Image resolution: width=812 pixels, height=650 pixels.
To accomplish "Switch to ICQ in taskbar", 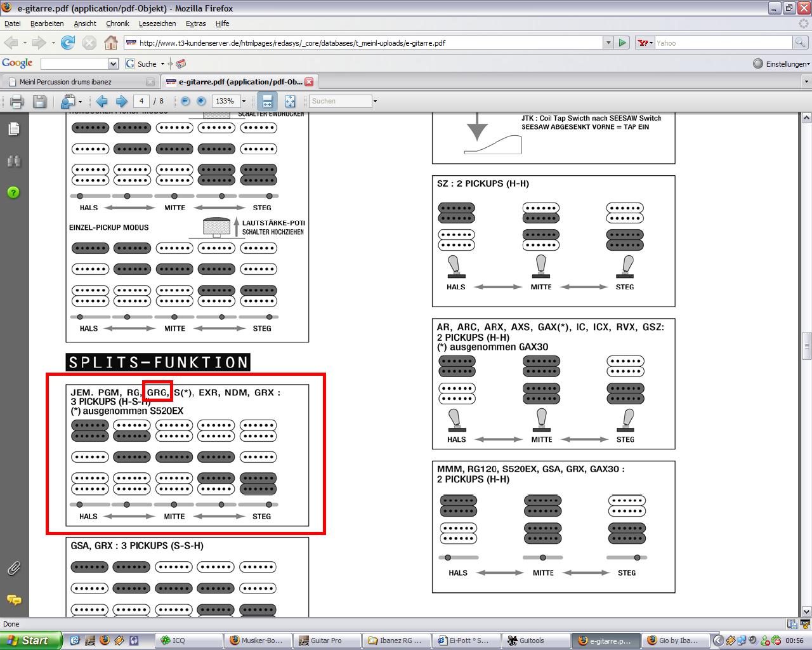I will (188, 640).
